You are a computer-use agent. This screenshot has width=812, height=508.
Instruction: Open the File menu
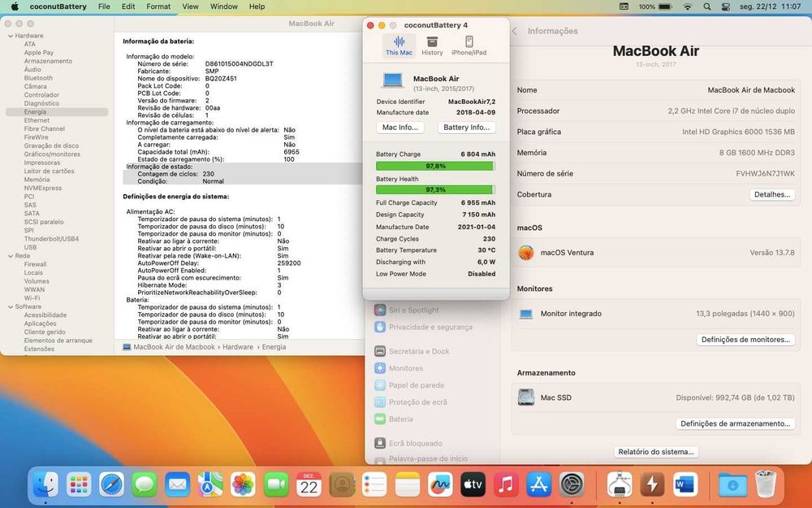104,7
